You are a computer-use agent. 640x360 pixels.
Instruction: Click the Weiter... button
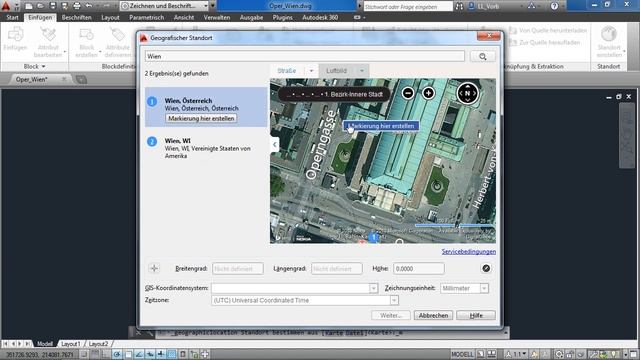pyautogui.click(x=391, y=315)
